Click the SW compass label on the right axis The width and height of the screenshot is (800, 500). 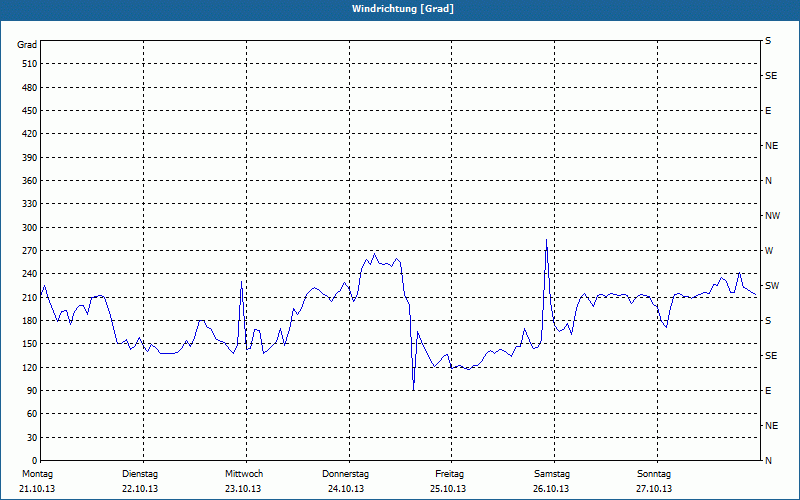coord(772,286)
